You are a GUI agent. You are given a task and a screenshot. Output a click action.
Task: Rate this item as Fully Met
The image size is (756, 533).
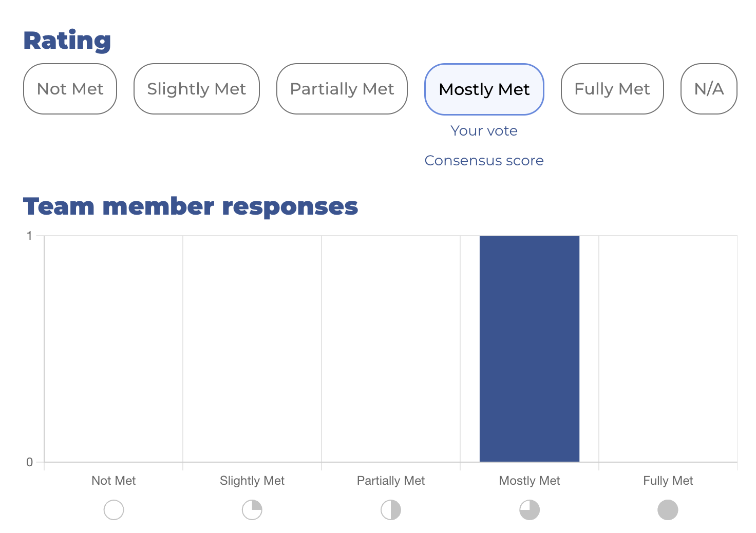[x=612, y=89]
